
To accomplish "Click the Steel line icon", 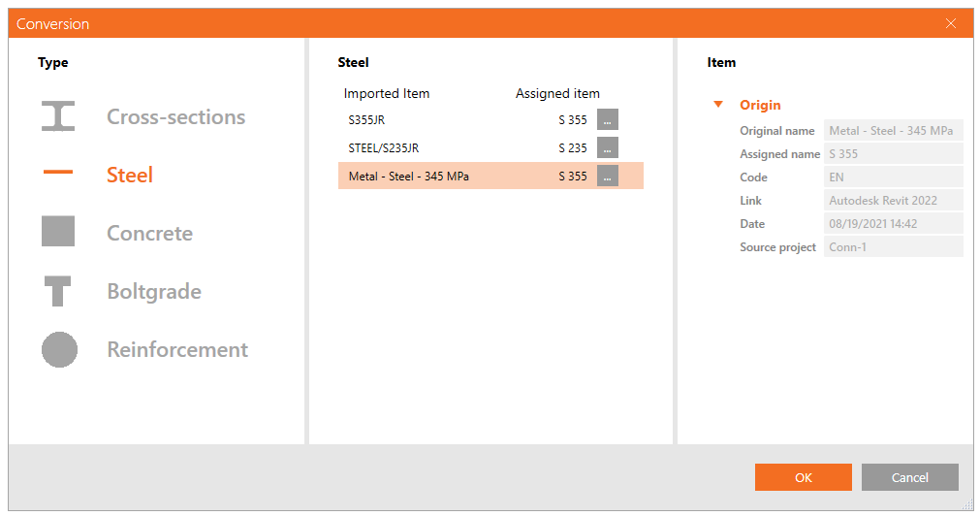I will coord(58,174).
